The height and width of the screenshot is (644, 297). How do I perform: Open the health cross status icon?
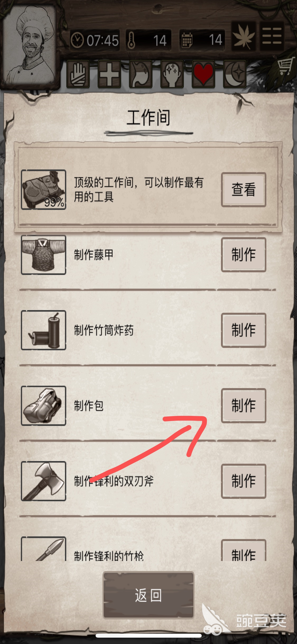109,74
